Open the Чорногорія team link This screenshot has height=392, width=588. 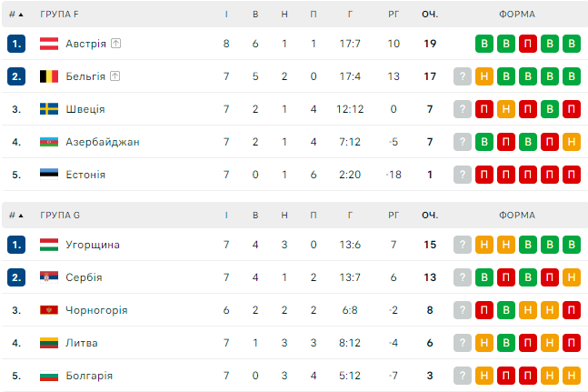96,310
